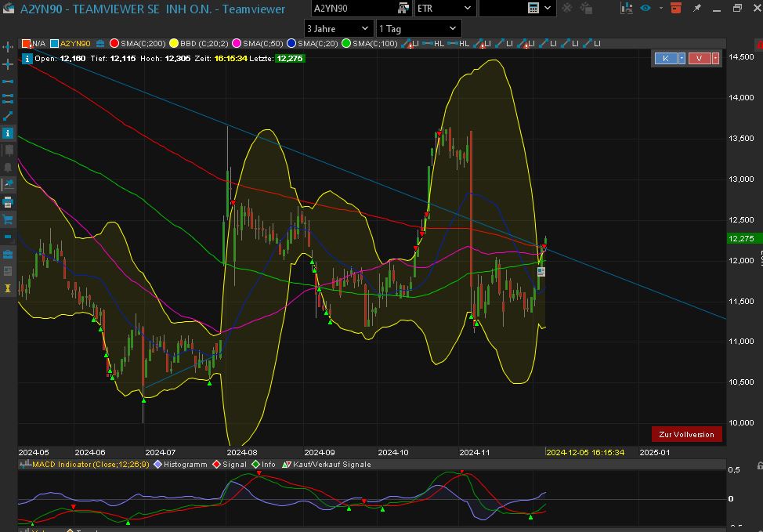Click the magenta SMA(C;50) color circle
The image size is (763, 532).
(x=237, y=43)
